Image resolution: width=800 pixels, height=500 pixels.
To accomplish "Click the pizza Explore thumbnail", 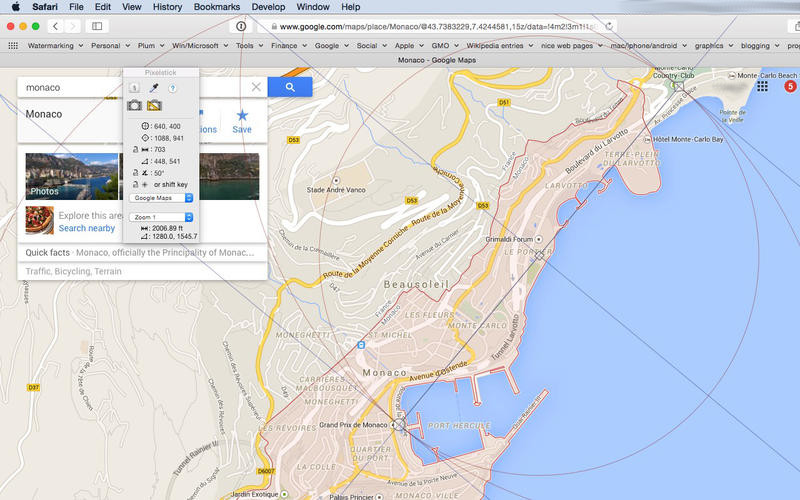I will point(40,220).
